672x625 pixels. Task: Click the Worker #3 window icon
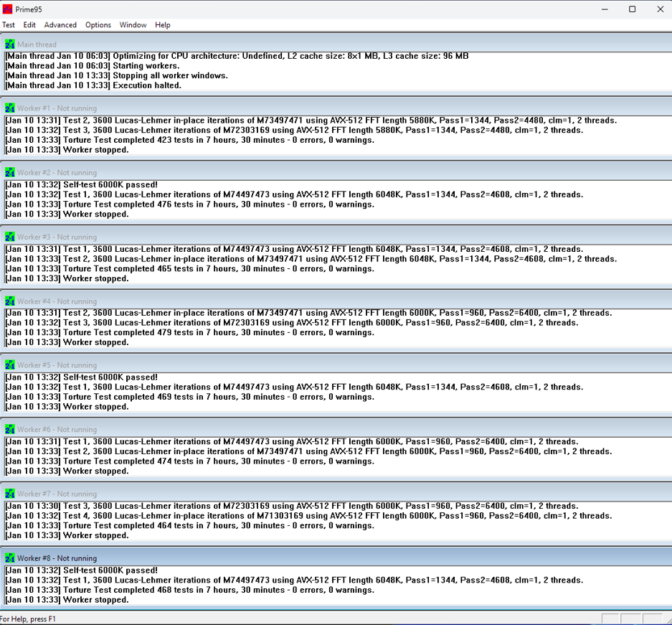10,237
